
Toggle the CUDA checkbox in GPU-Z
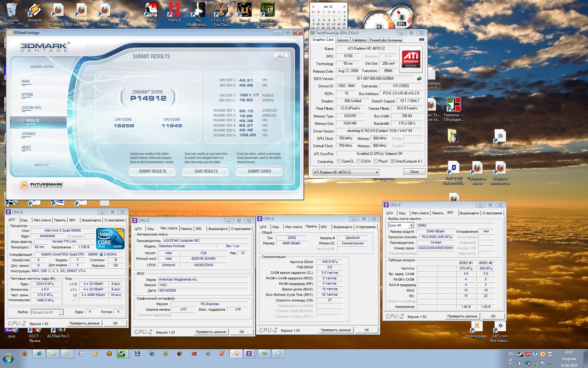(x=358, y=161)
